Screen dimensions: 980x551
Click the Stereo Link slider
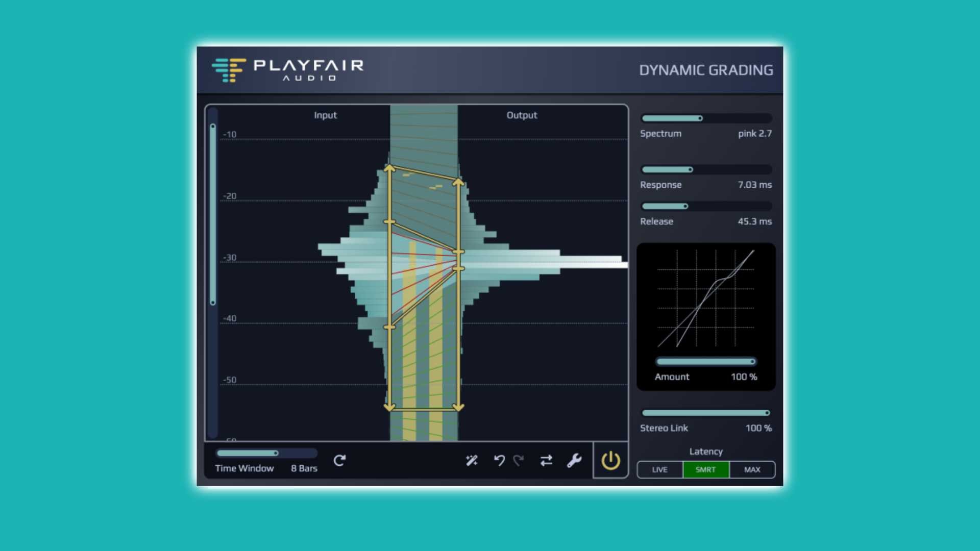[x=706, y=413]
